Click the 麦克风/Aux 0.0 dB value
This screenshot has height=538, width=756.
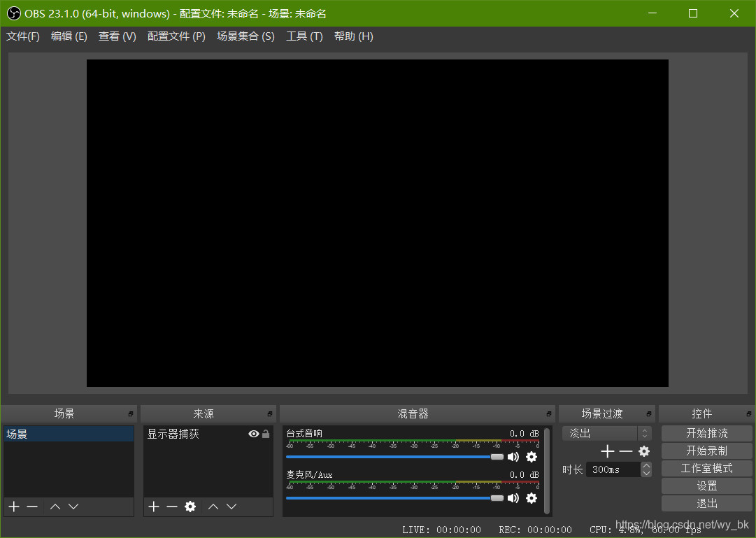[x=524, y=475]
